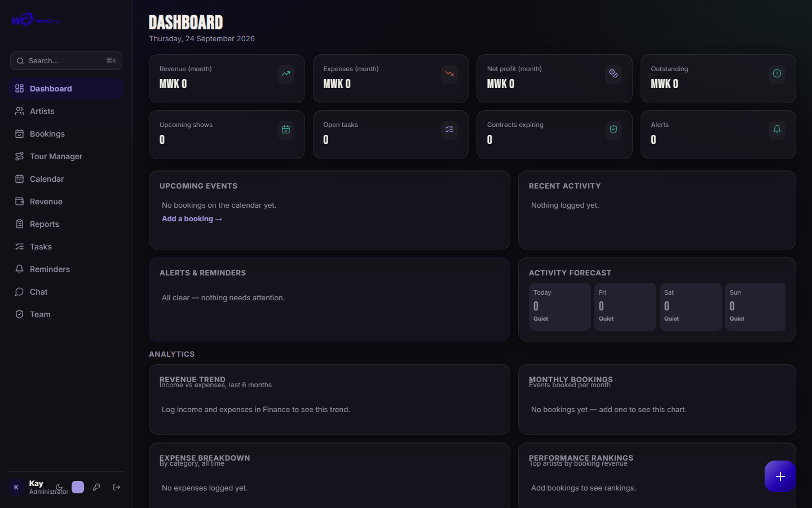Follow the Add a booking link
Image resolution: width=812 pixels, height=508 pixels.
(x=192, y=219)
